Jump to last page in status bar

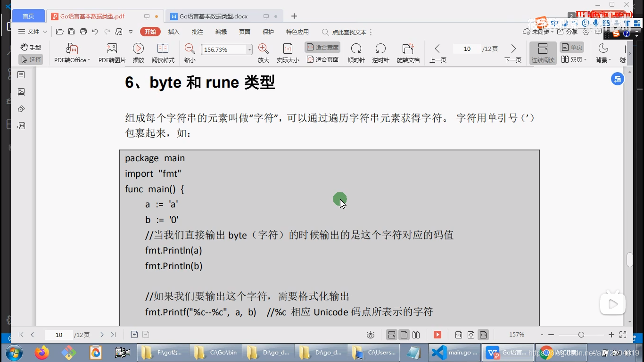[113, 335]
